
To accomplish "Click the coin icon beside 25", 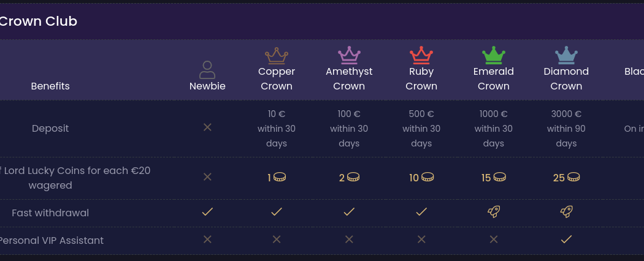I will pyautogui.click(x=573, y=177).
